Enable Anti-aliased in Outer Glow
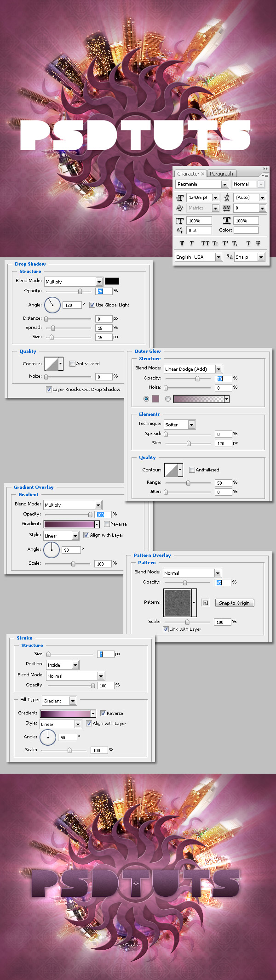 tap(192, 470)
